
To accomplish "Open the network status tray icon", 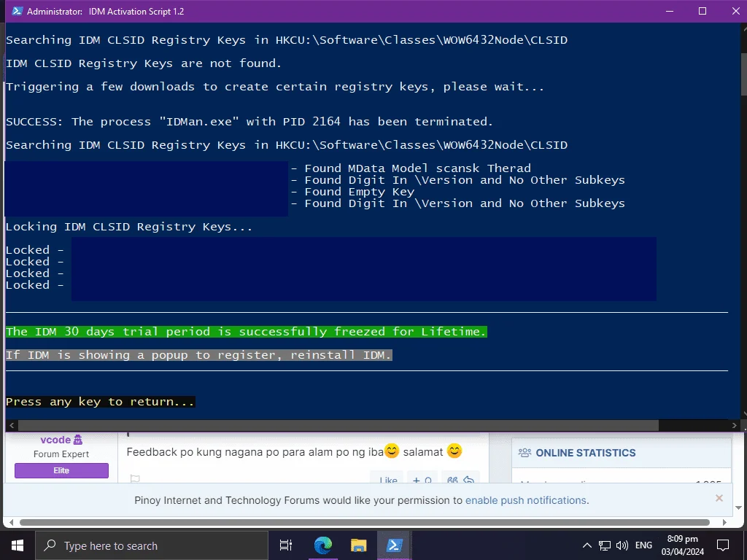I will 605,545.
